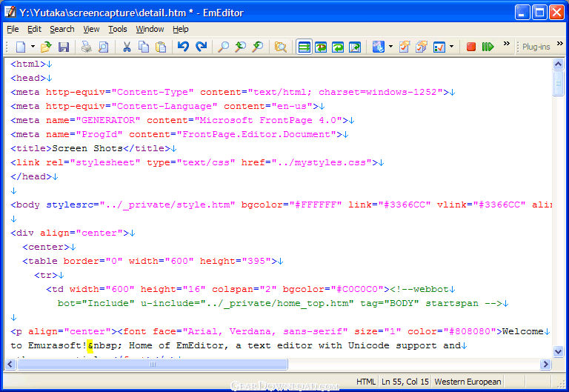Click the EmEditor title bar app icon
Image resolution: width=569 pixels, height=392 pixels.
[10, 12]
